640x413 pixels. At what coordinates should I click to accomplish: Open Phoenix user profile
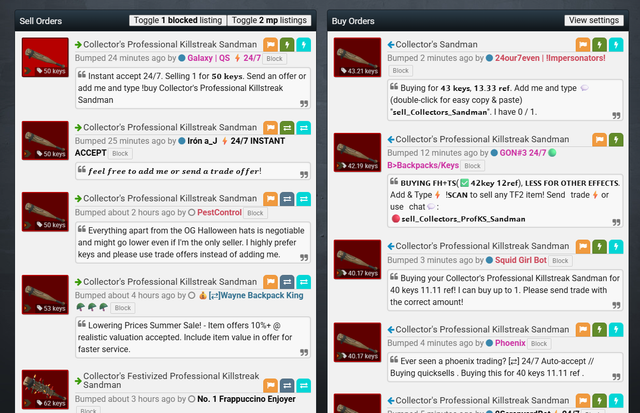(510, 343)
